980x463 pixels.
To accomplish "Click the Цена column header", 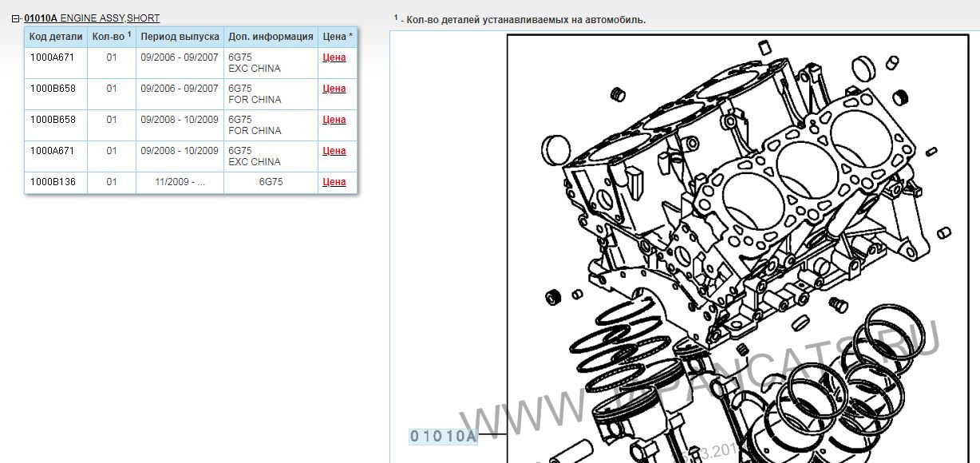I will click(x=337, y=37).
